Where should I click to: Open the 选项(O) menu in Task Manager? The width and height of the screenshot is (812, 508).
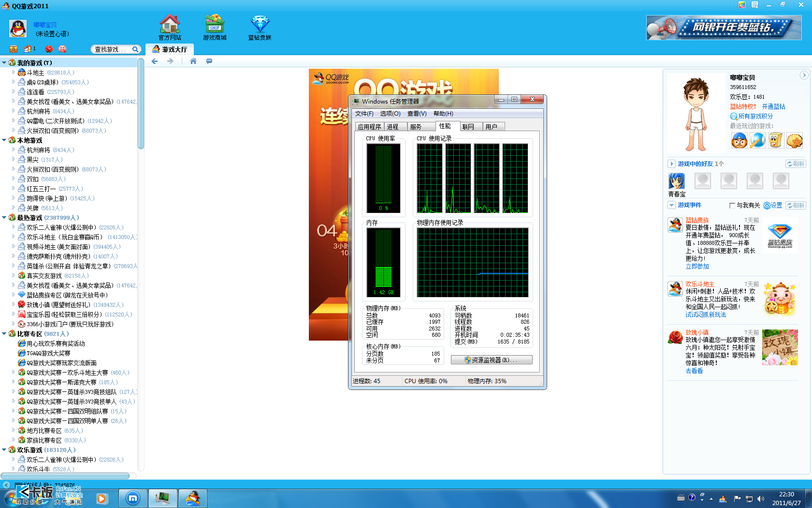click(x=390, y=114)
